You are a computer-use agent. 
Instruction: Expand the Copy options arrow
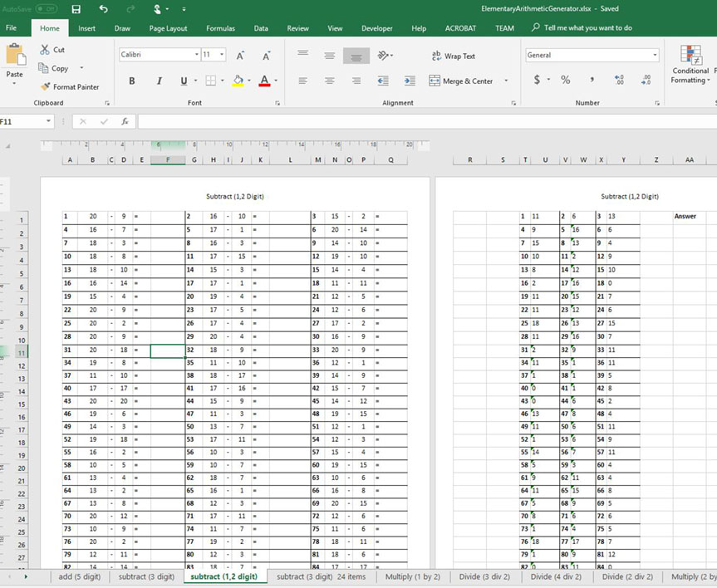[82, 68]
